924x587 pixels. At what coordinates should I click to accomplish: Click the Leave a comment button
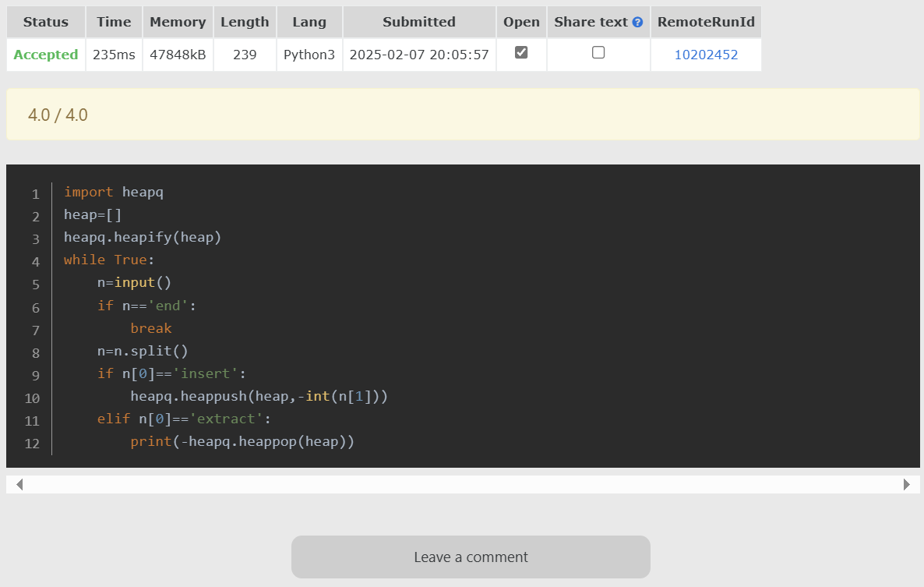click(471, 557)
